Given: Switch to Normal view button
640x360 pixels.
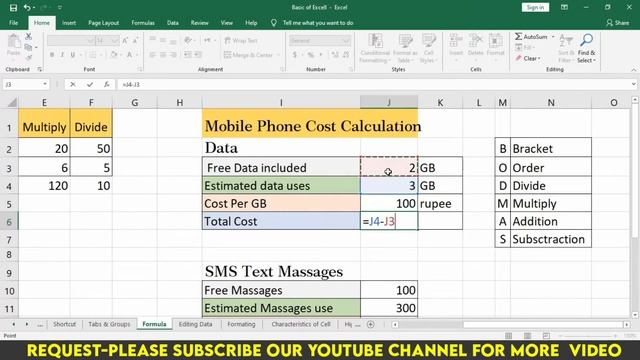Looking at the screenshot, I should [508, 336].
